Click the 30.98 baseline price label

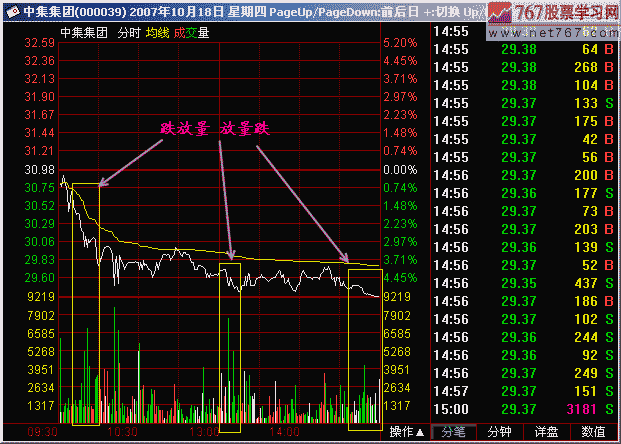click(39, 170)
